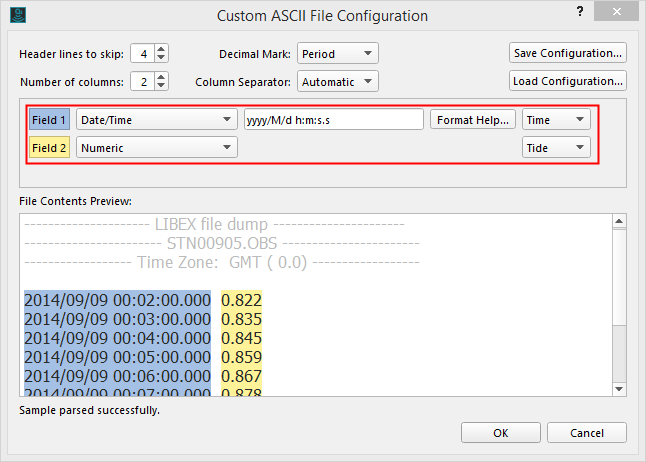Open the Time assignment dropdown
The width and height of the screenshot is (646, 462).
pos(556,120)
